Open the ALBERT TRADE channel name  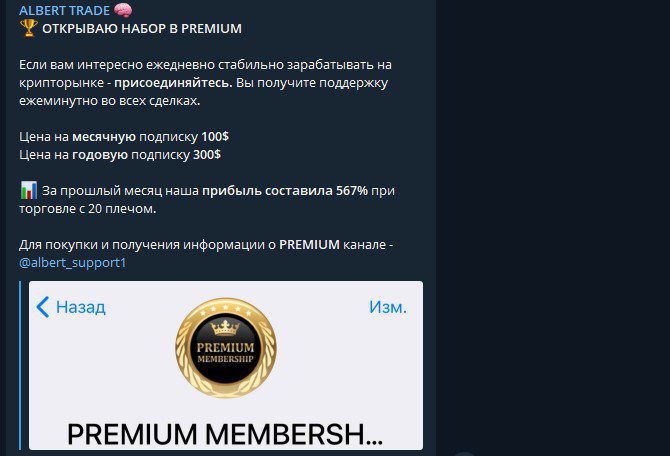65,10
